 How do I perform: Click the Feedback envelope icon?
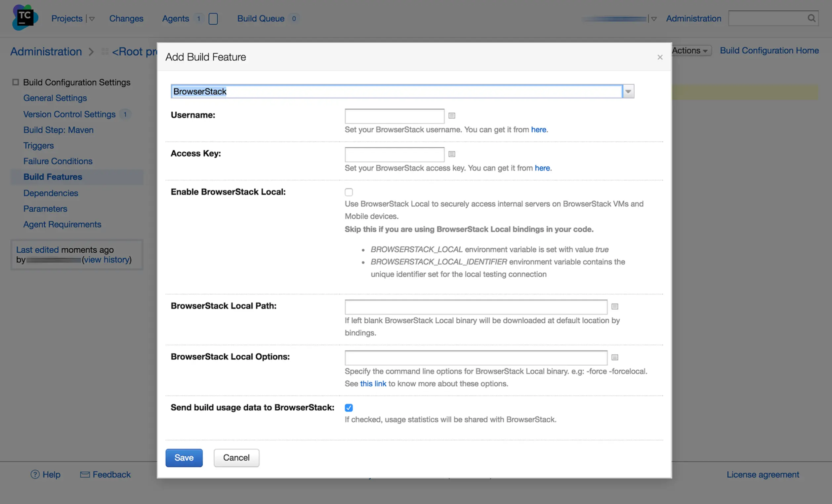coord(85,474)
